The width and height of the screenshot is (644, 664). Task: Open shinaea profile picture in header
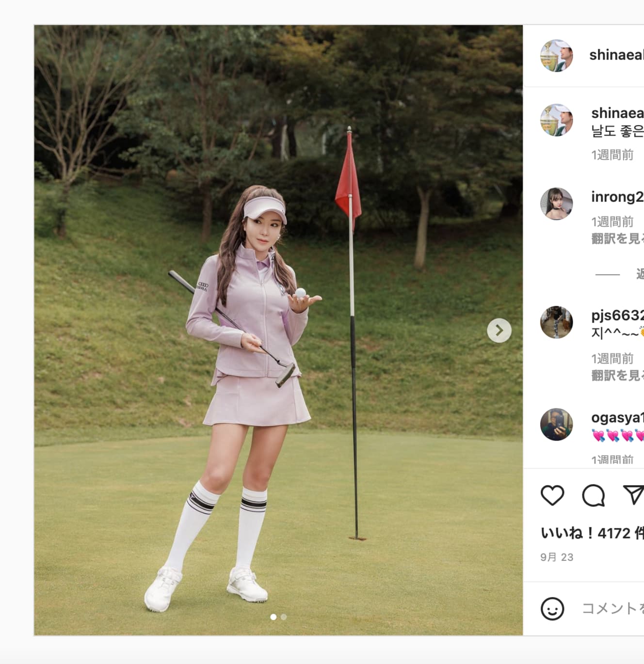[x=557, y=56]
